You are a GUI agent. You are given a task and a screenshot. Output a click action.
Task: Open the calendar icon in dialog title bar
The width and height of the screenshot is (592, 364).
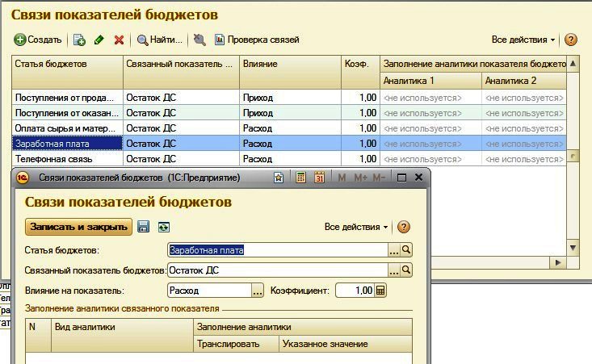319,177
